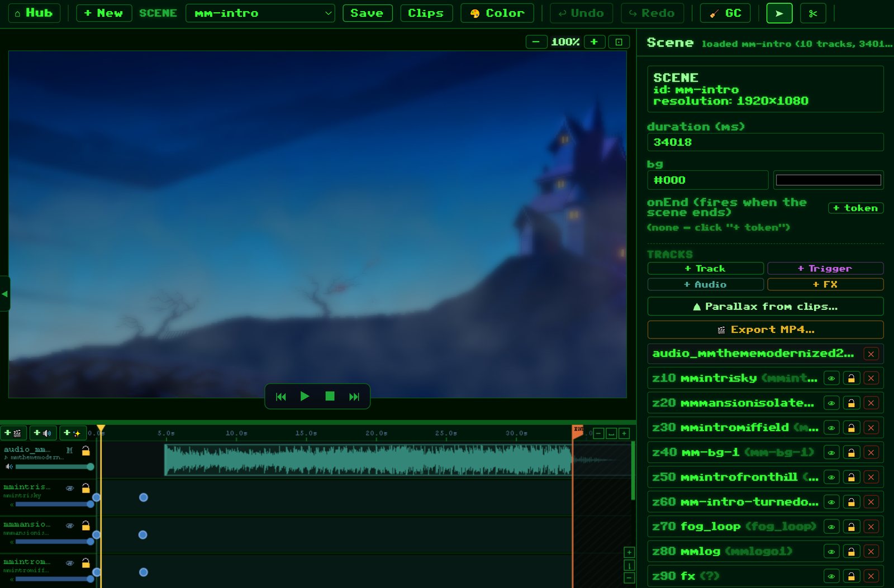The height and width of the screenshot is (588, 894).
Task: Add a new Trigger track
Action: 825,269
